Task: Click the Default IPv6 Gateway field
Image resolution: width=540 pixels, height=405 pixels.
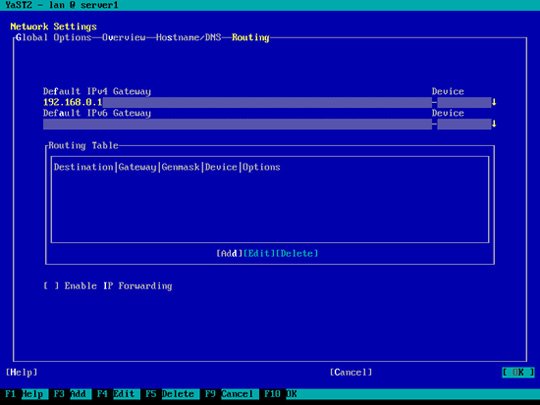Action: click(x=237, y=124)
